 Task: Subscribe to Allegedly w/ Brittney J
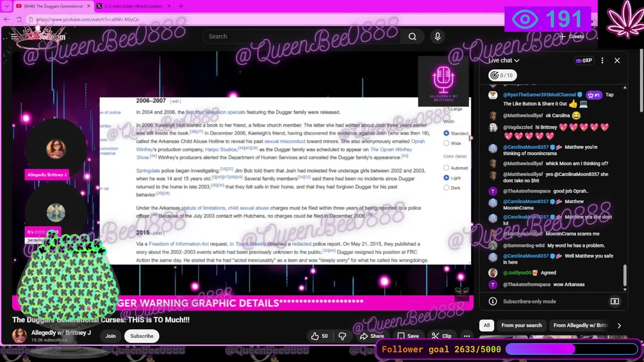142,336
